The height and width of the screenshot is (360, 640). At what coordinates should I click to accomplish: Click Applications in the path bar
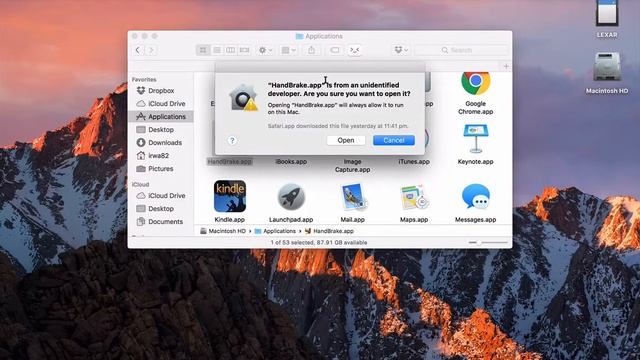(x=275, y=231)
